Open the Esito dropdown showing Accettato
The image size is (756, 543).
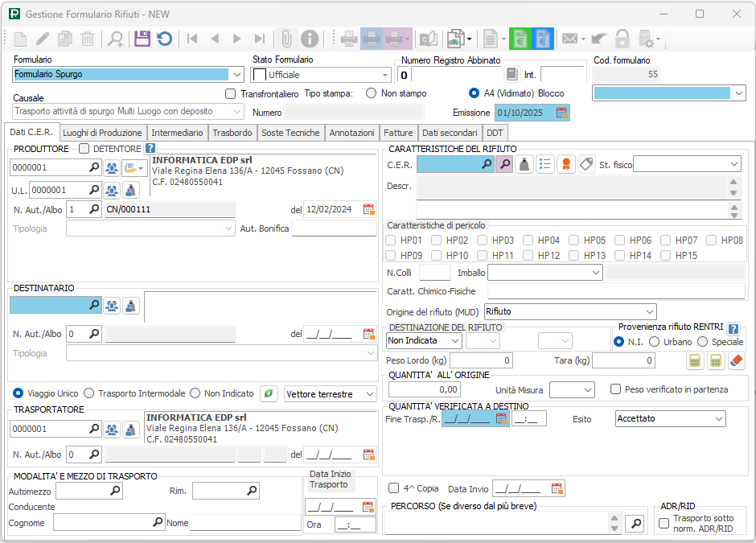click(x=717, y=418)
